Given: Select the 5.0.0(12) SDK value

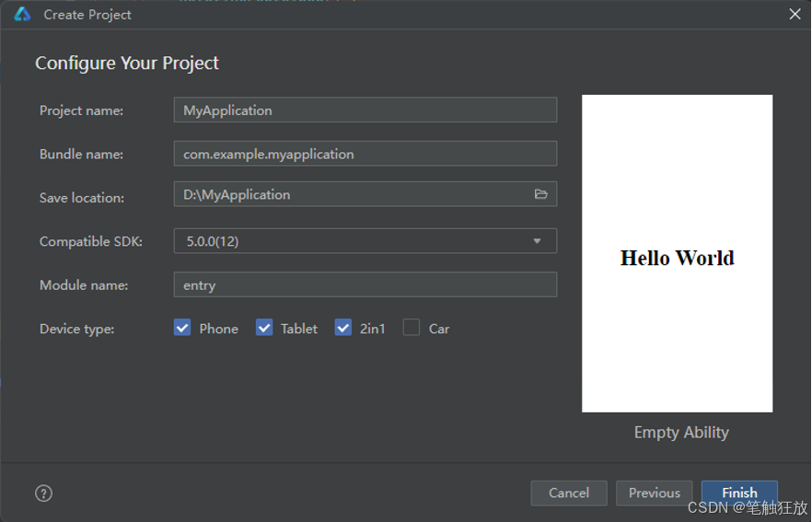Looking at the screenshot, I should 213,241.
